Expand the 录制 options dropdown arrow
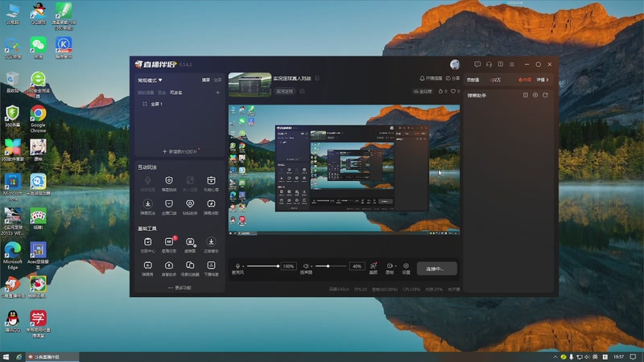Image resolution: width=644 pixels, height=362 pixels. point(395,266)
